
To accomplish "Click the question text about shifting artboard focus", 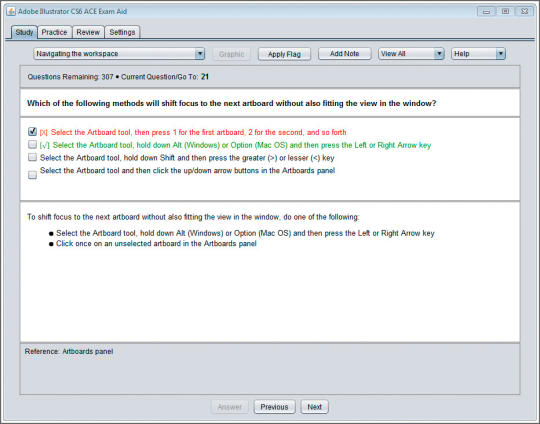I will [231, 103].
